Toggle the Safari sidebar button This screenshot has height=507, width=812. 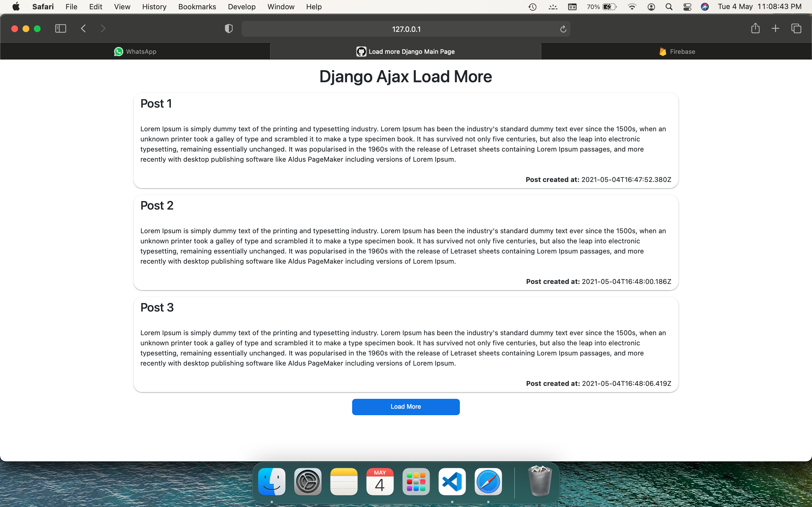point(60,28)
